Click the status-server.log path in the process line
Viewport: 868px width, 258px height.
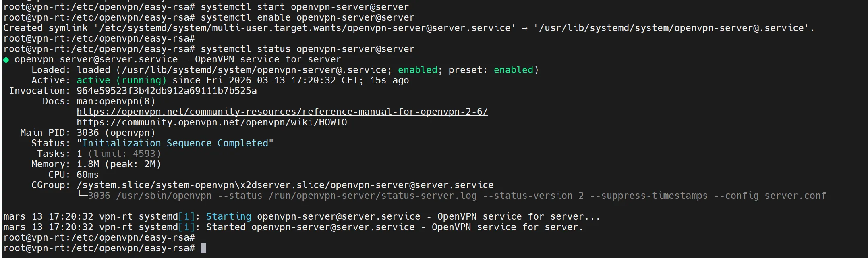pos(373,196)
